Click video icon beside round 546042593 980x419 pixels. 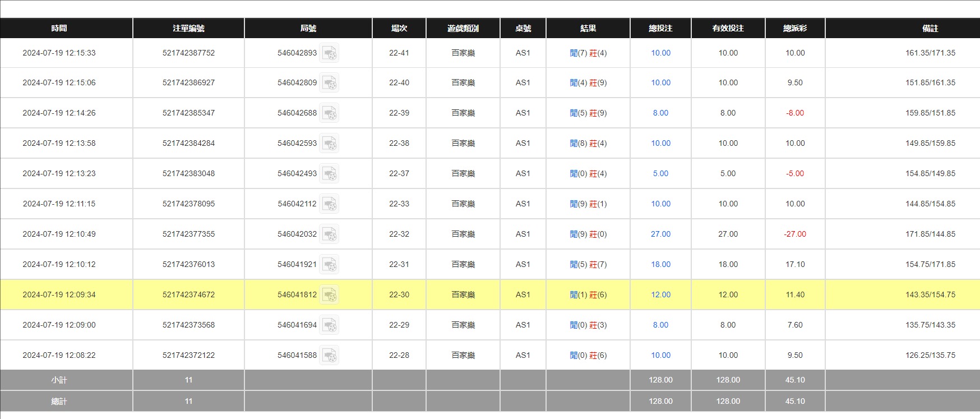point(329,144)
